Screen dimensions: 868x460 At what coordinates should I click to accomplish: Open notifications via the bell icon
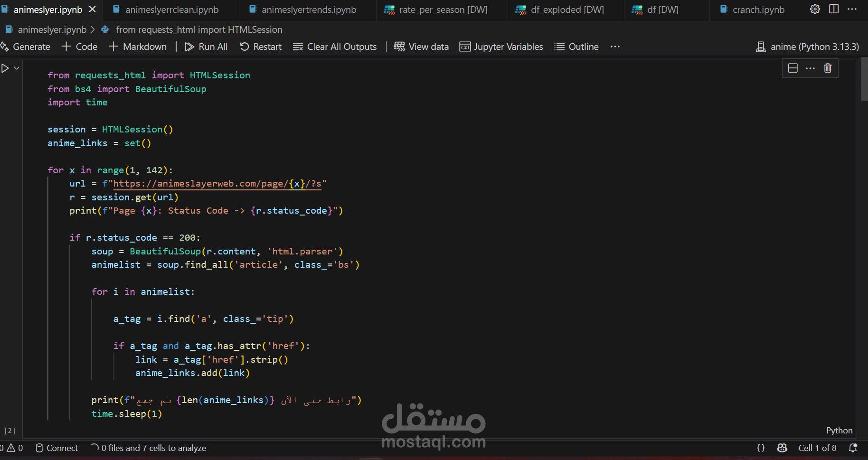[x=853, y=448]
